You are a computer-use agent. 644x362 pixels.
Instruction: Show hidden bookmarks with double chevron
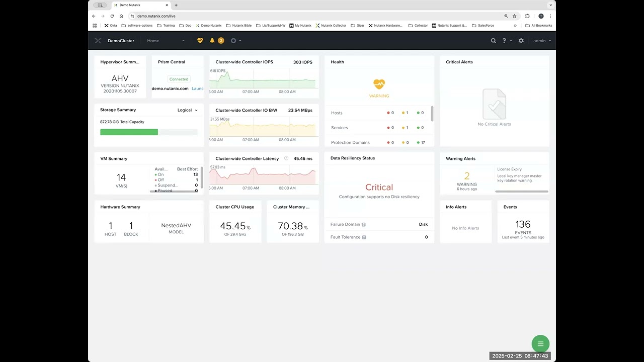tap(515, 25)
